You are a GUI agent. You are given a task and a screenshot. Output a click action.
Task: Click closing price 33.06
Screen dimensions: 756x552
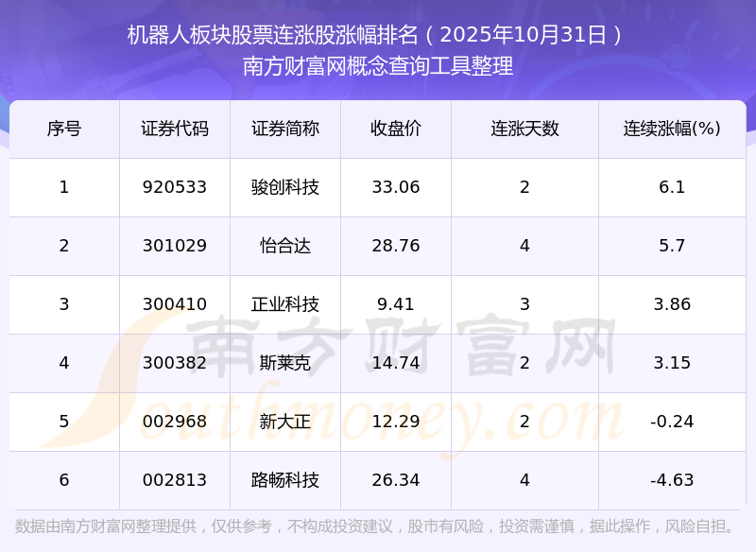(x=396, y=187)
